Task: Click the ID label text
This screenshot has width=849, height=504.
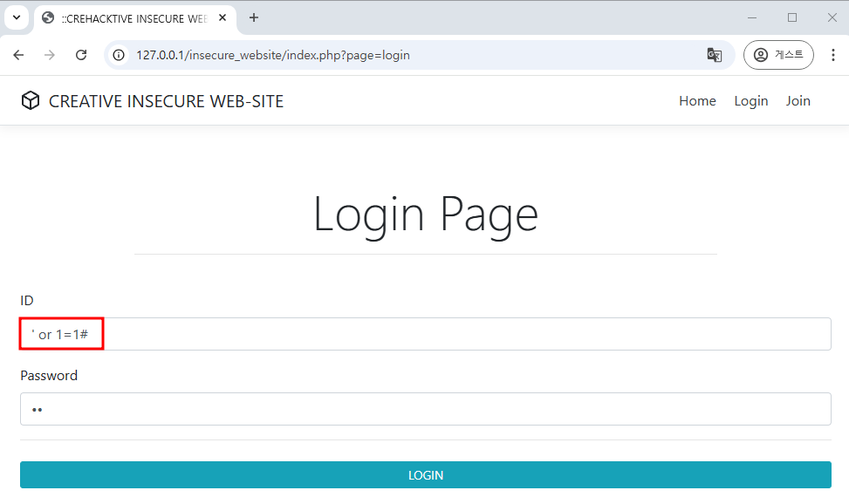Action: point(26,301)
